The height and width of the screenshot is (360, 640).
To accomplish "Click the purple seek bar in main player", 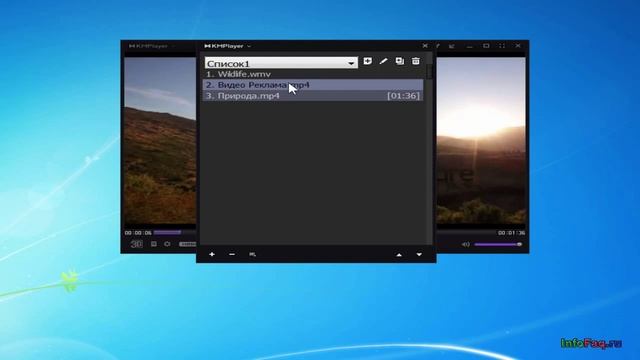I will click(x=167, y=233).
